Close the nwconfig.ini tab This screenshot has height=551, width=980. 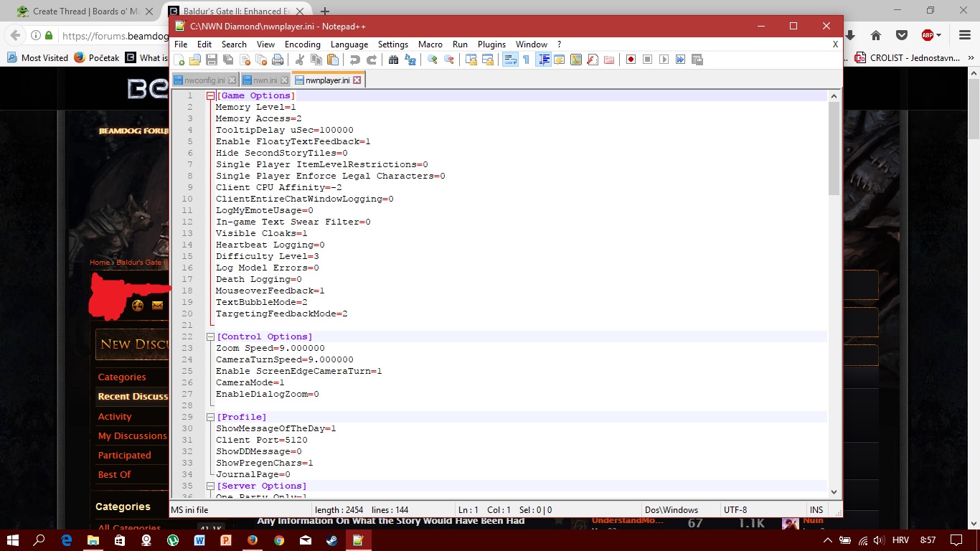click(232, 80)
